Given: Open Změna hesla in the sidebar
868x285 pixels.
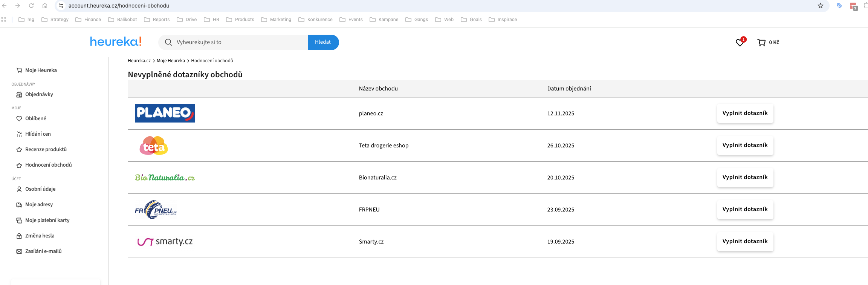Looking at the screenshot, I should tap(40, 236).
